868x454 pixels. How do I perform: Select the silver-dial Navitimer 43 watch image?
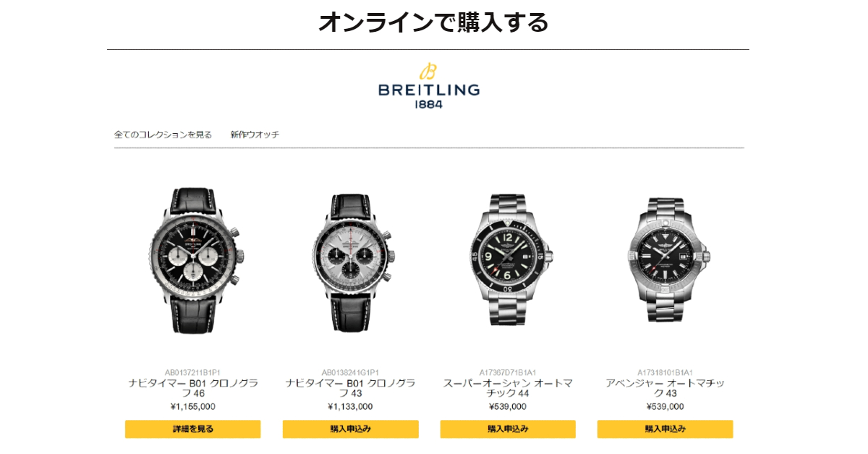point(350,261)
